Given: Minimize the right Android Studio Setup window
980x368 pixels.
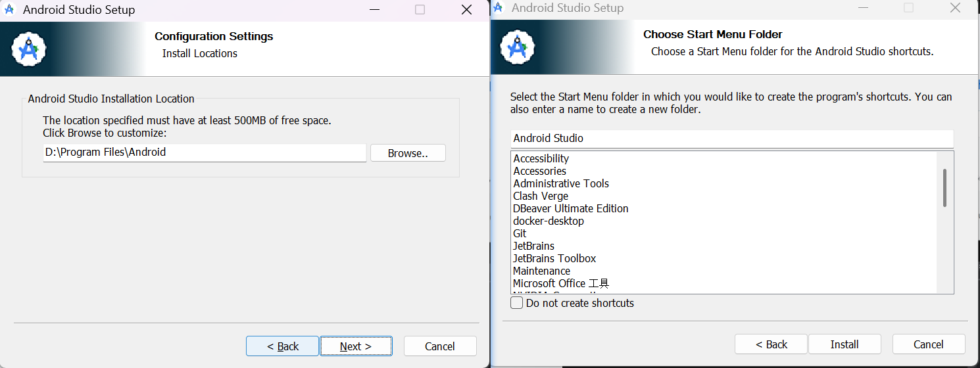Looking at the screenshot, I should (863, 8).
